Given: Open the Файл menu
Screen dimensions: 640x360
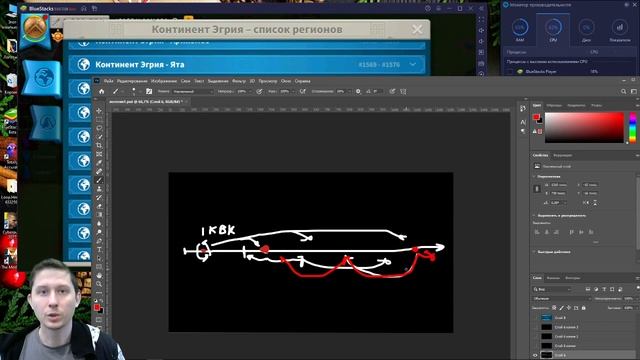Looking at the screenshot, I should 109,81.
